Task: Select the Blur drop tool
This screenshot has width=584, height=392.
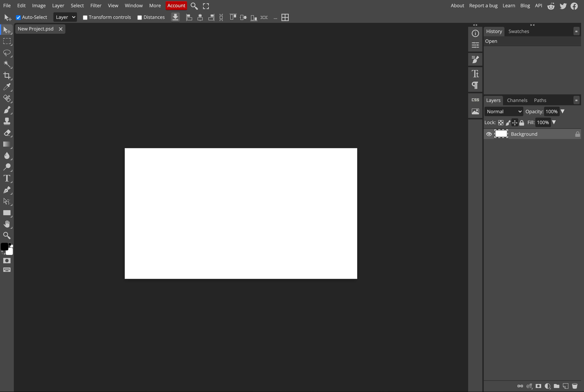Action: point(7,156)
